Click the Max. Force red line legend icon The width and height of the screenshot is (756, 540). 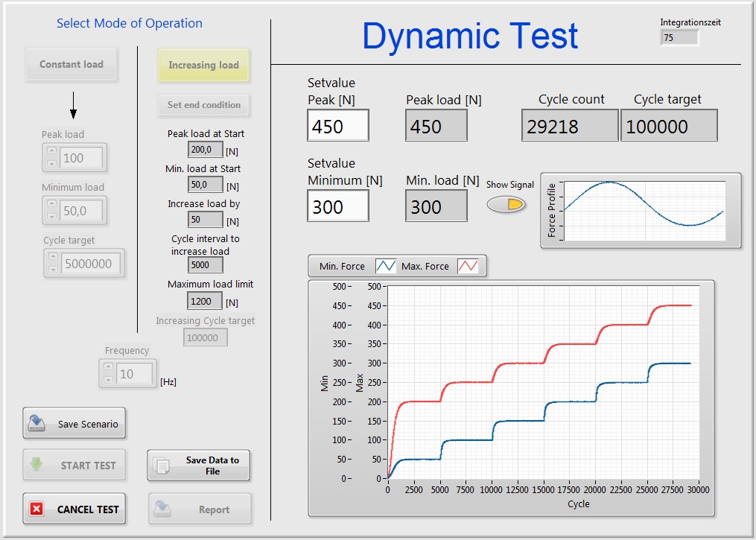tap(467, 266)
